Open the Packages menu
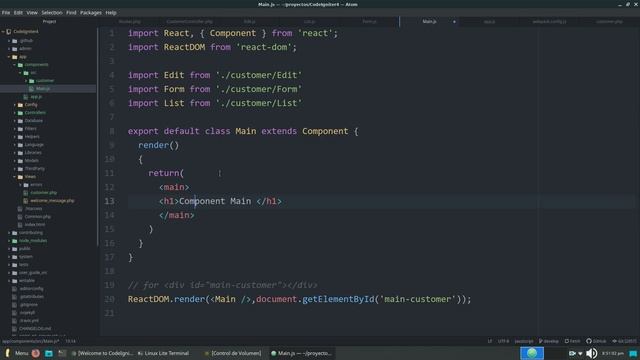Viewport: 640px width, 360px height. 91,13
